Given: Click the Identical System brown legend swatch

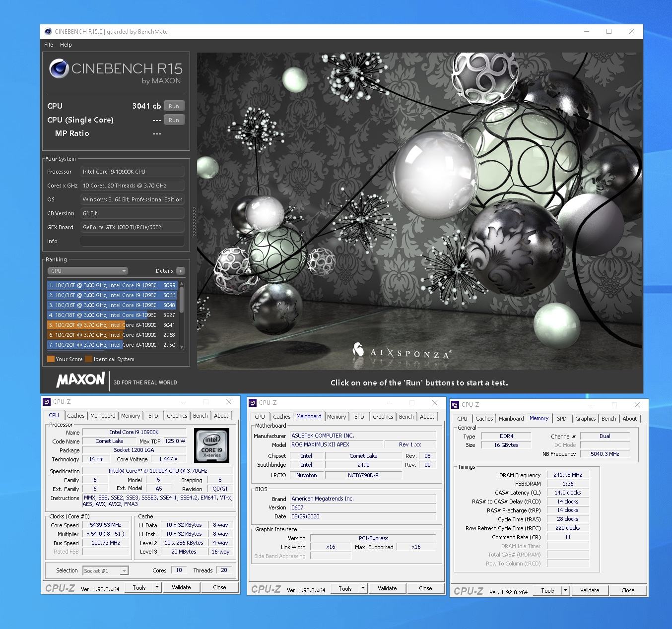Looking at the screenshot, I should (88, 359).
